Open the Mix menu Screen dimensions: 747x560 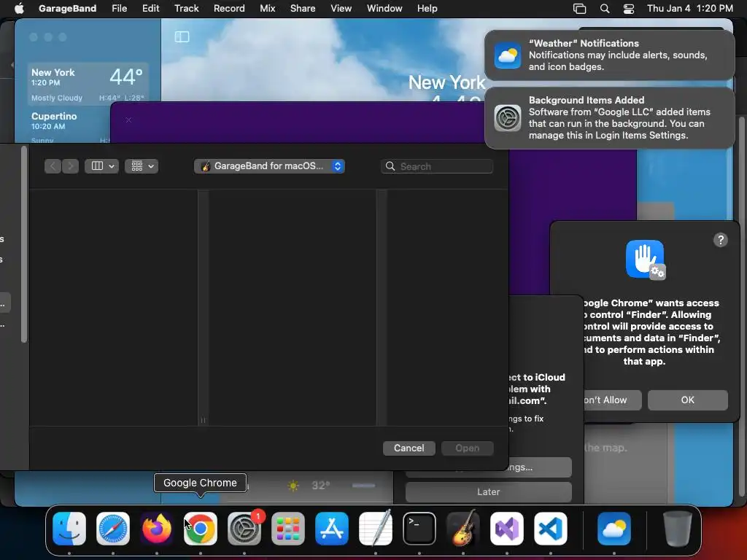point(267,8)
